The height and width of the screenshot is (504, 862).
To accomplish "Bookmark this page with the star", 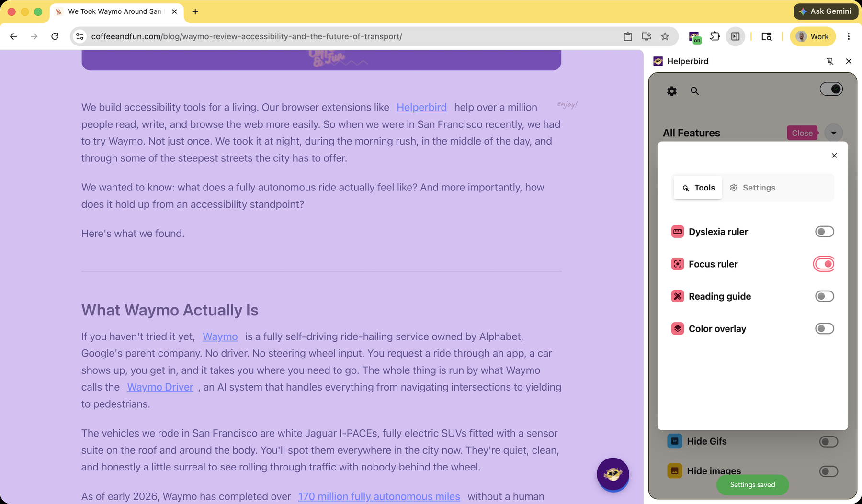I will (665, 36).
